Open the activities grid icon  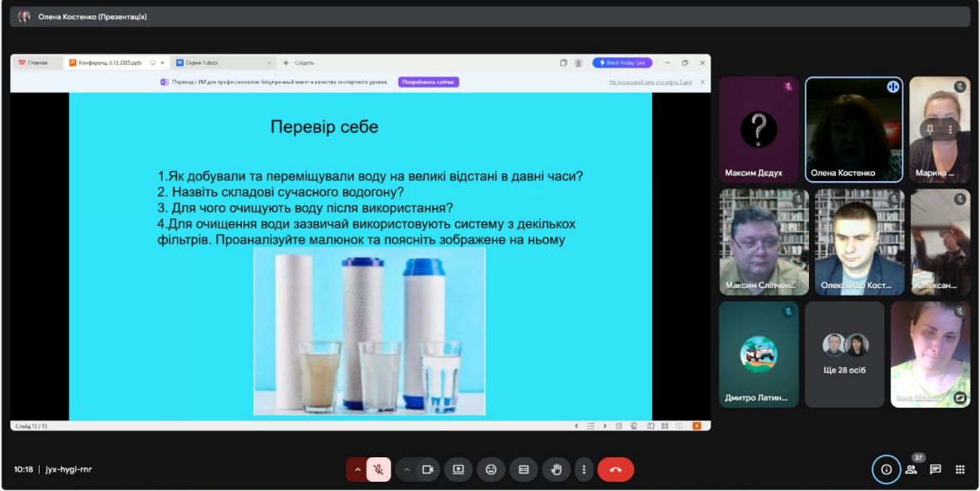(960, 469)
